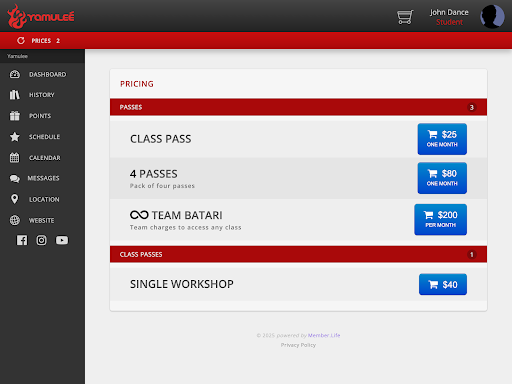512x384 pixels.
Task: Buy Single Workshop for $40
Action: coord(443,284)
